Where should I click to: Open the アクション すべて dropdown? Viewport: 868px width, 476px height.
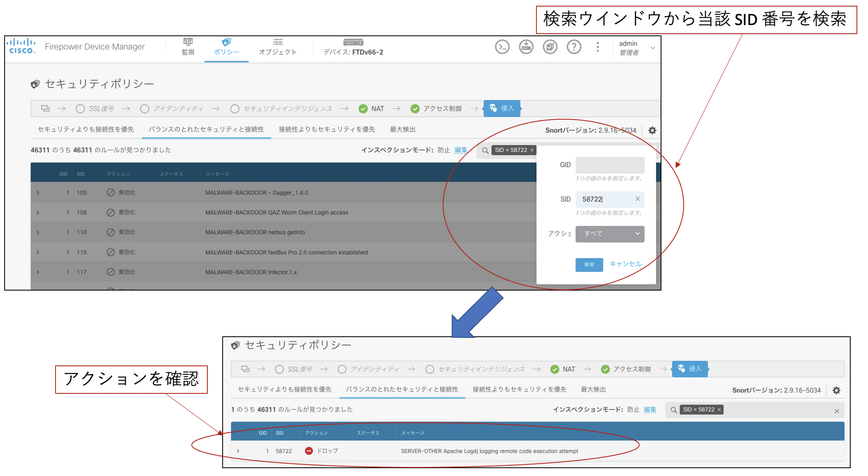click(x=609, y=234)
